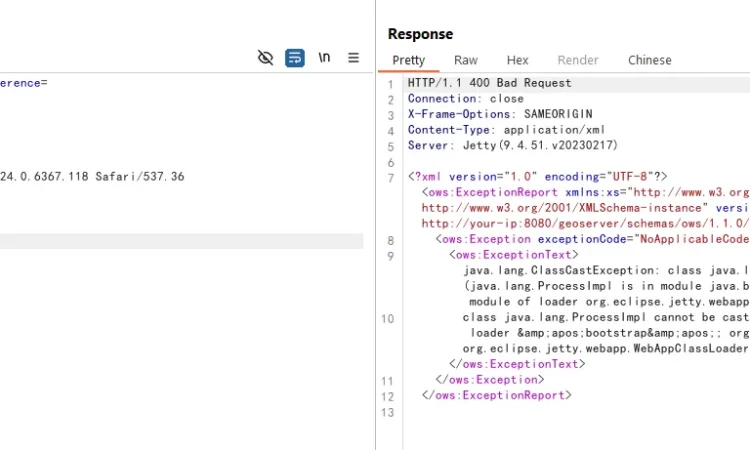Image resolution: width=750 pixels, height=450 pixels.
Task: Click the ProcessImpl cannot be cast line
Action: tap(606, 317)
